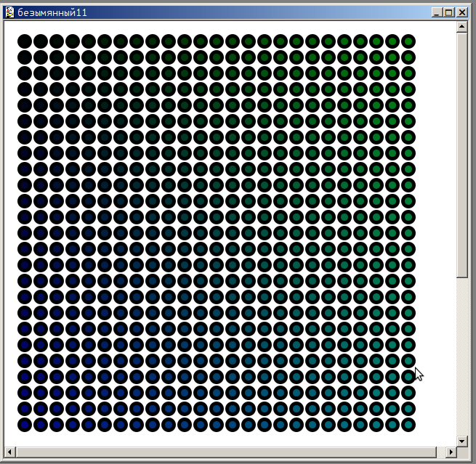Viewport: 476px width, 464px height.
Task: Pick the circle in the exact center of the grid
Action: [217, 232]
